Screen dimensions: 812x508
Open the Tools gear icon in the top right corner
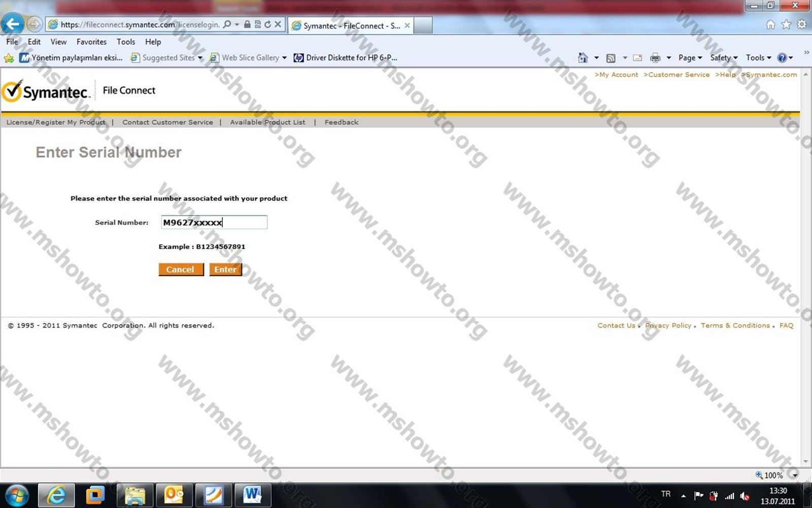[x=802, y=24]
